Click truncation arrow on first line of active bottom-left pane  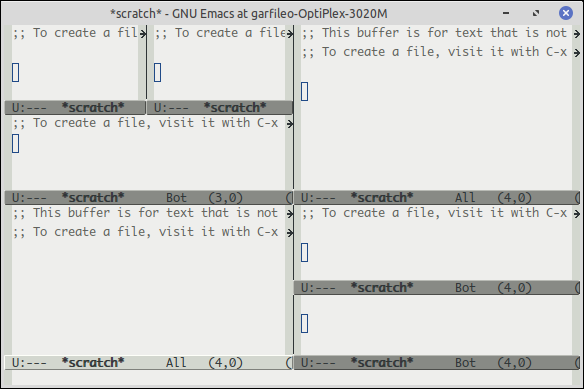tap(290, 214)
